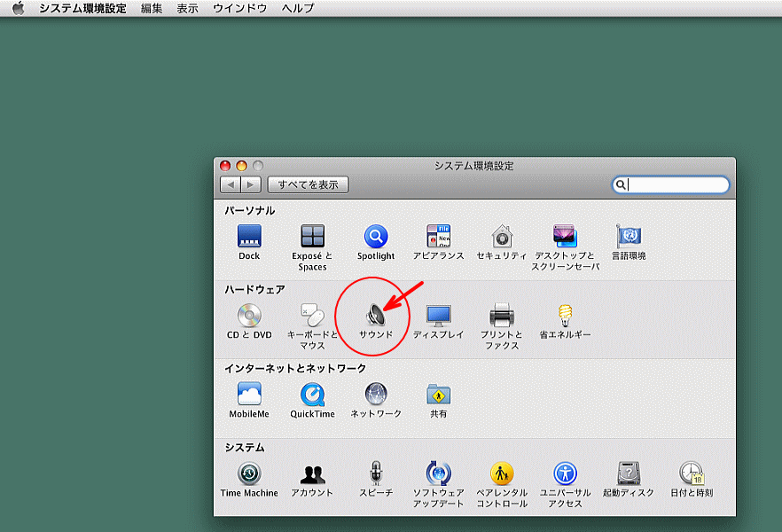
Task: Open the ネットワーク (Network) pane
Action: [x=376, y=395]
